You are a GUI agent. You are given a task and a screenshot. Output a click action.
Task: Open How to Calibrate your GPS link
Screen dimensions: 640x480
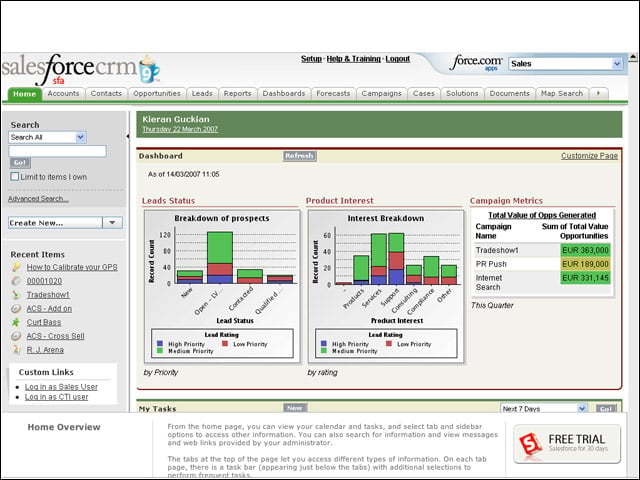tap(72, 267)
